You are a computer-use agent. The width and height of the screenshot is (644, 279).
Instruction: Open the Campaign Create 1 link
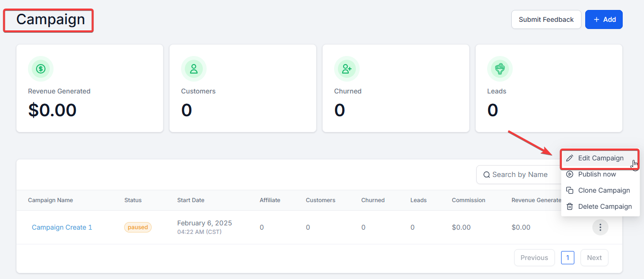[62, 227]
